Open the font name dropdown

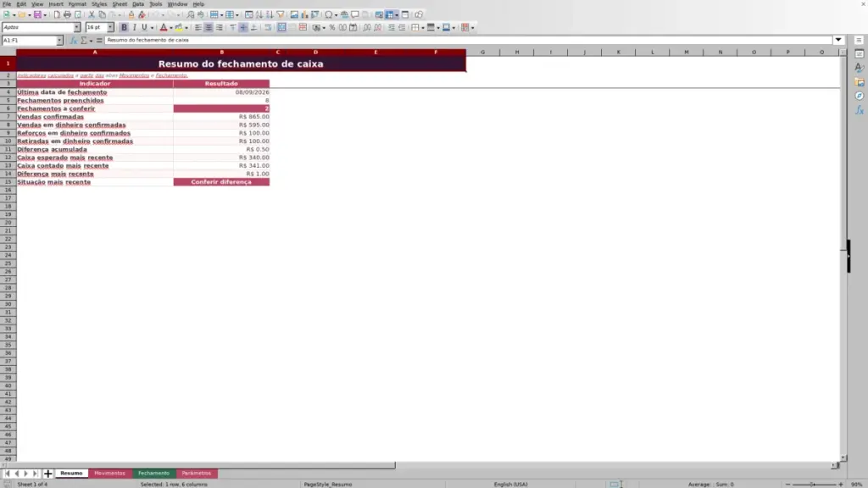pyautogui.click(x=77, y=28)
